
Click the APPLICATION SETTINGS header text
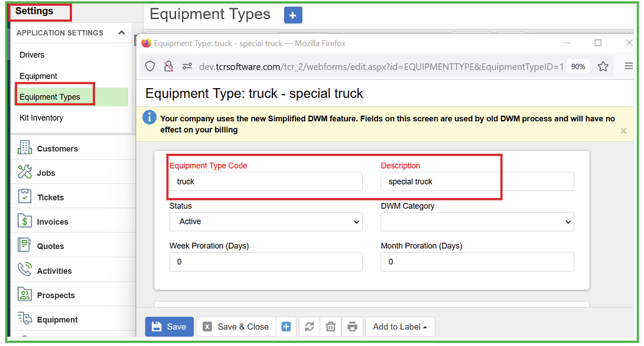pyautogui.click(x=60, y=33)
